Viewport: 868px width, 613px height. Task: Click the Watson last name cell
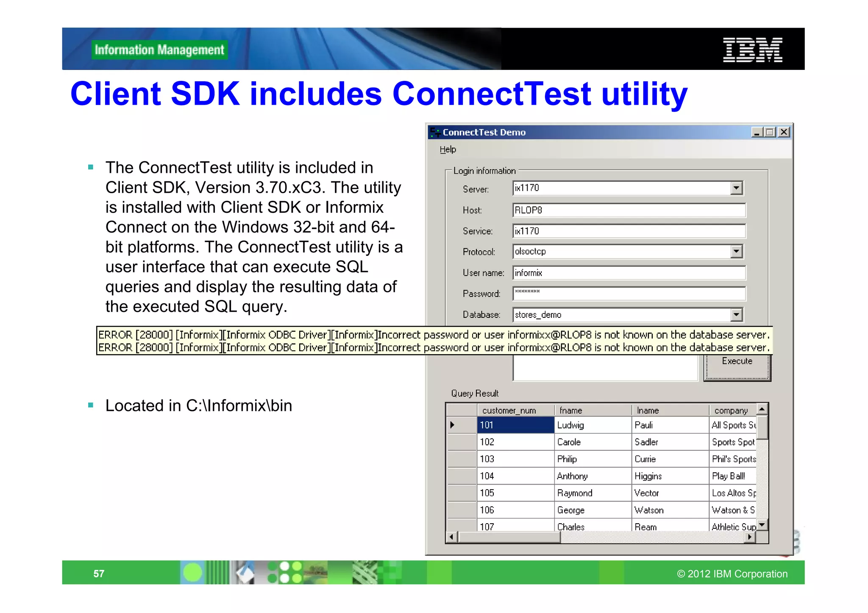pyautogui.click(x=670, y=510)
